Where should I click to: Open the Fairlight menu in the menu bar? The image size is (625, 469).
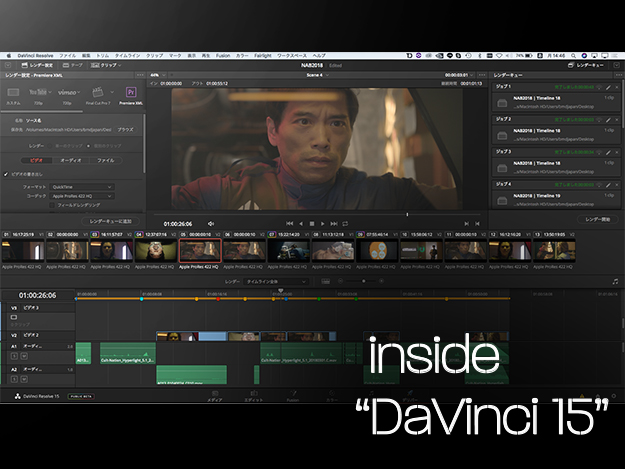[263, 56]
